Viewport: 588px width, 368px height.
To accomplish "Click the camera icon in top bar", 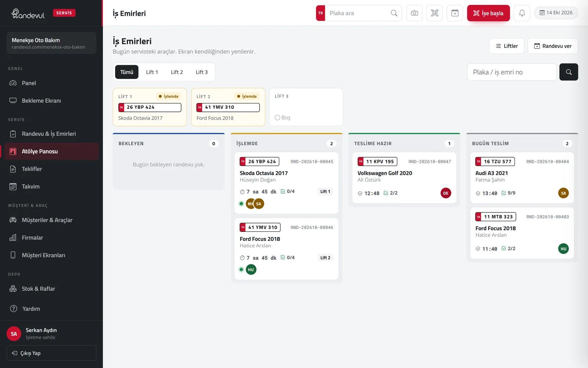I will point(414,13).
